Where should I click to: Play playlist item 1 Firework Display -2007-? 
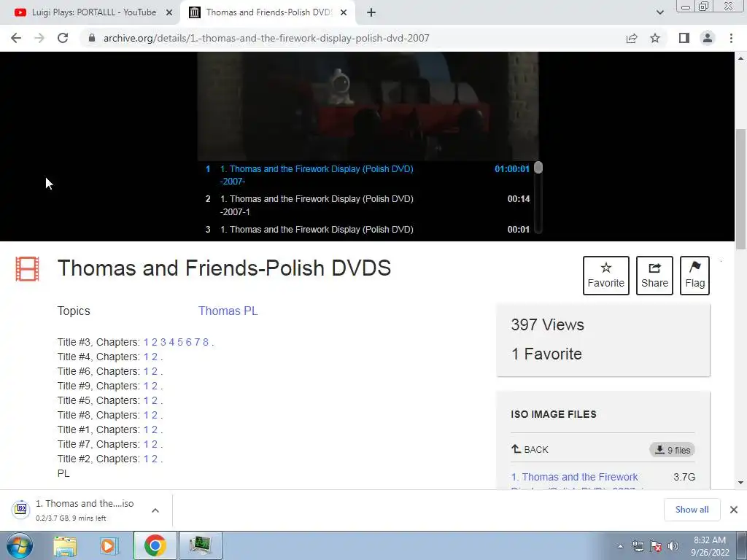(368, 175)
